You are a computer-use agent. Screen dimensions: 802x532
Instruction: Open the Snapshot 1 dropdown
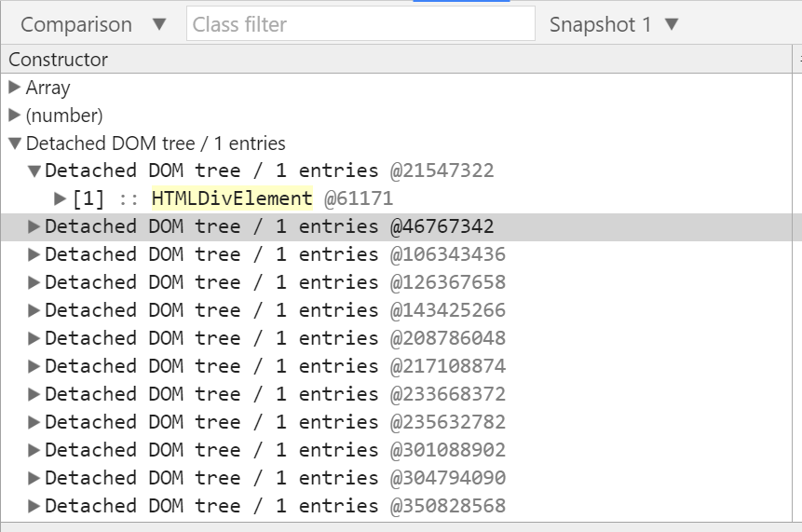[614, 24]
